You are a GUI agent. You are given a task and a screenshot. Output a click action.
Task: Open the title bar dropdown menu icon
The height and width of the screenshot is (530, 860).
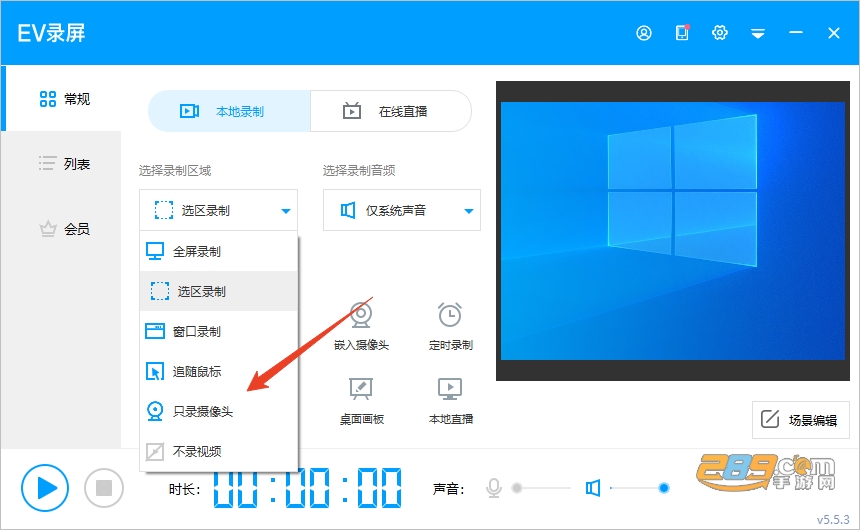coord(758,34)
